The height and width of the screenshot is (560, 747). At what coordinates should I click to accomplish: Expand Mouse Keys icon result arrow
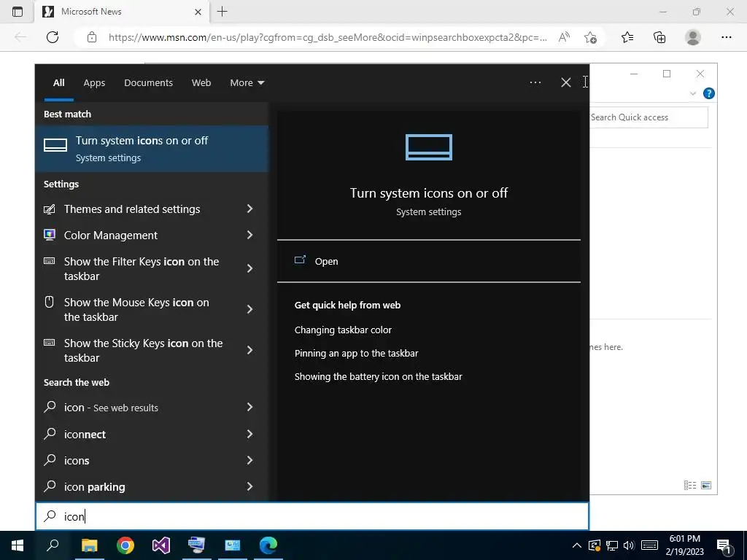pos(249,309)
